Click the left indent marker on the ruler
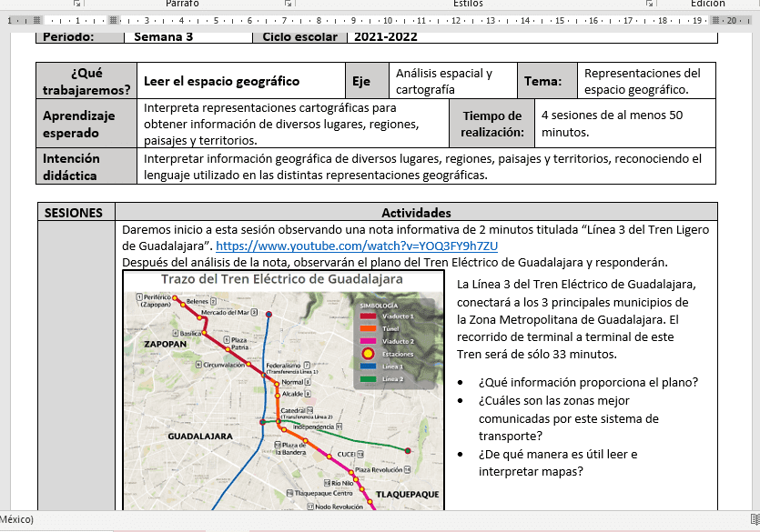The height and width of the screenshot is (532, 760). pyautogui.click(x=113, y=19)
